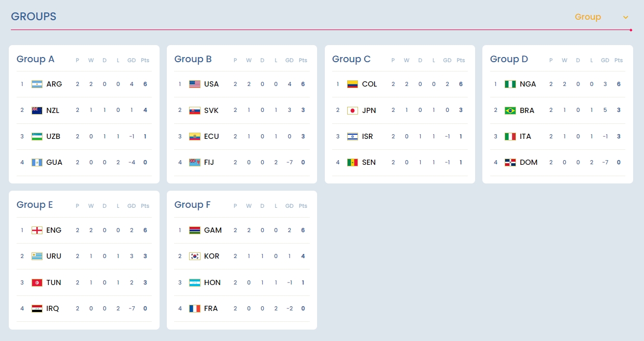
Task: Click the Argentina flag icon in Group A
Action: point(37,84)
